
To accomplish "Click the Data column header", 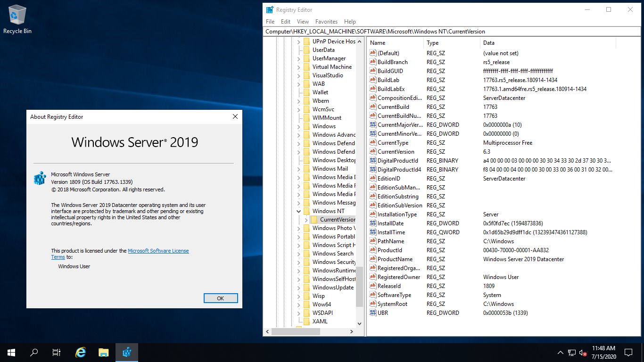I will click(548, 43).
